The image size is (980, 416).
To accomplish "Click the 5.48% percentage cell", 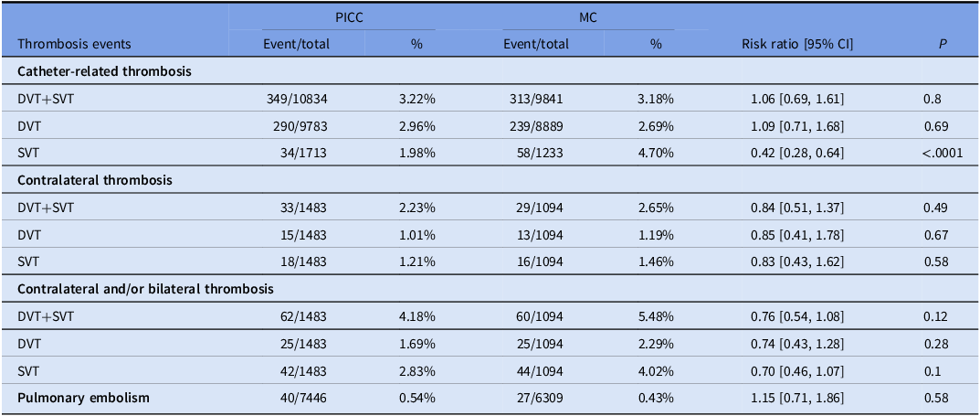I will pyautogui.click(x=656, y=316).
